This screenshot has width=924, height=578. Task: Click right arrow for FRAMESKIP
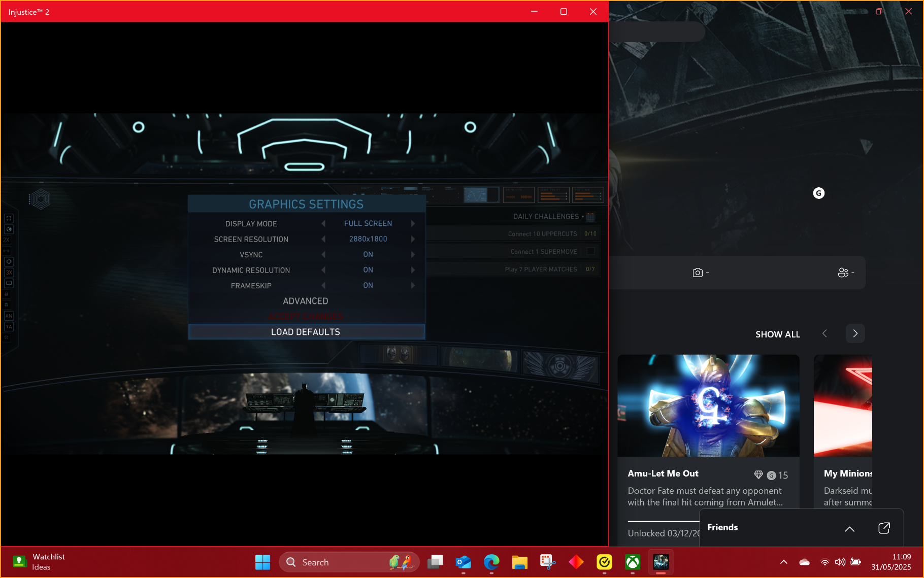coord(413,286)
